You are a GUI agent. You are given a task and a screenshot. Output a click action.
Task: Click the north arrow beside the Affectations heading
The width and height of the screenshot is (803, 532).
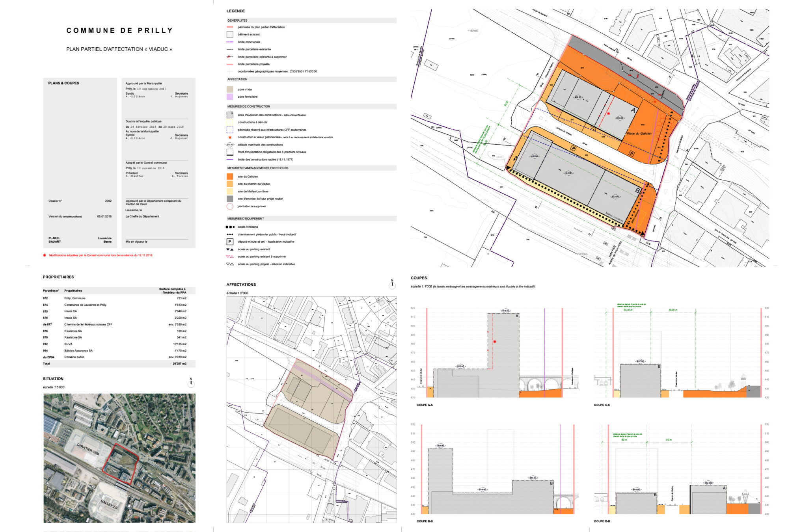point(392,285)
